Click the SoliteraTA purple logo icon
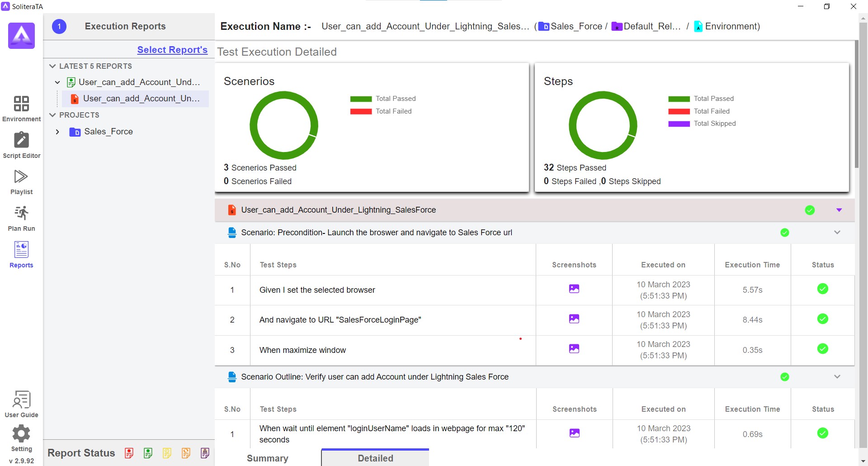The image size is (868, 466). pyautogui.click(x=21, y=36)
